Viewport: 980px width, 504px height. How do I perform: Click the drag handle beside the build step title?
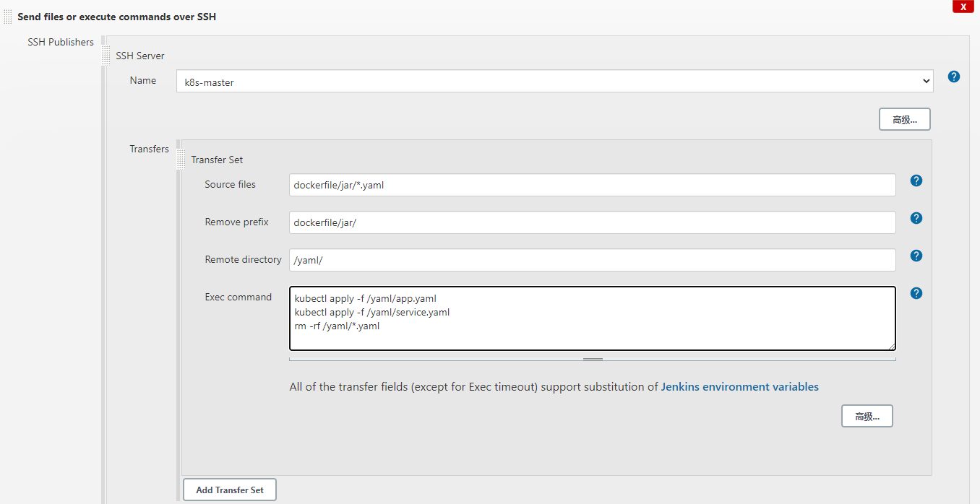(x=8, y=17)
